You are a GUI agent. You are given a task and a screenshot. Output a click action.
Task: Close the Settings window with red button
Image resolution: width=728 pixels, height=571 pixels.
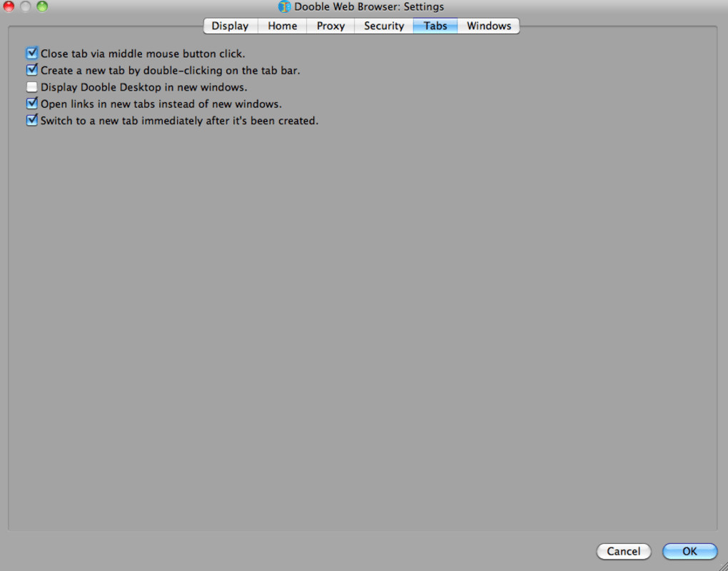tap(9, 6)
